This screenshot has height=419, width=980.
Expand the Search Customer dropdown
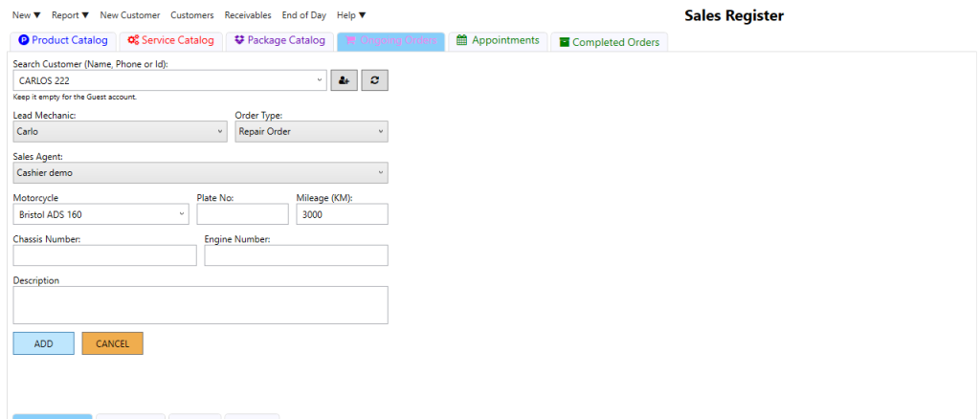pos(319,81)
